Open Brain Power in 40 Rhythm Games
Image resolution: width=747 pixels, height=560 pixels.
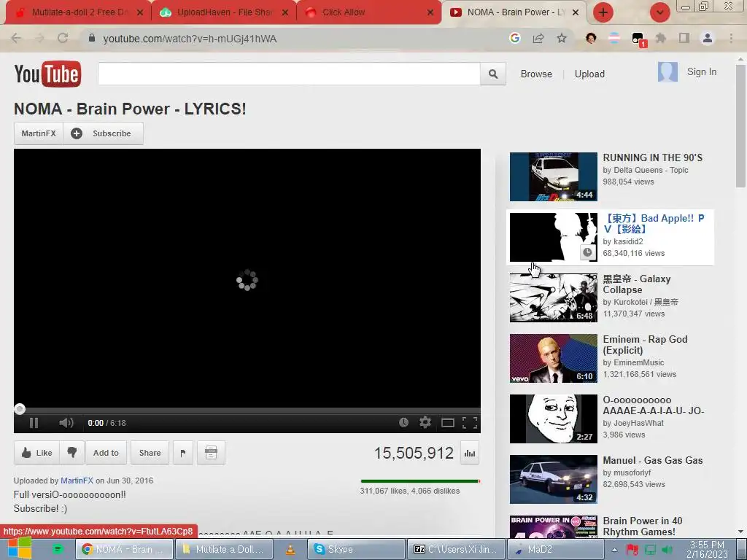coord(643,526)
